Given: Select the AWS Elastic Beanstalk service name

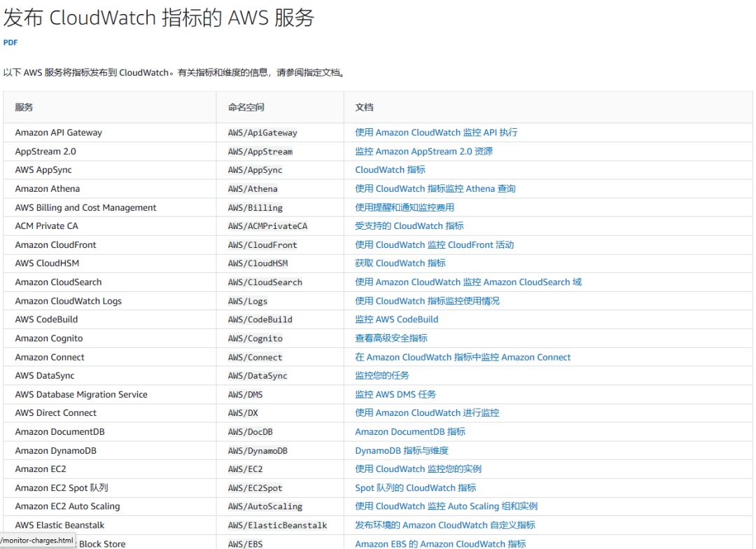Looking at the screenshot, I should point(59,525).
